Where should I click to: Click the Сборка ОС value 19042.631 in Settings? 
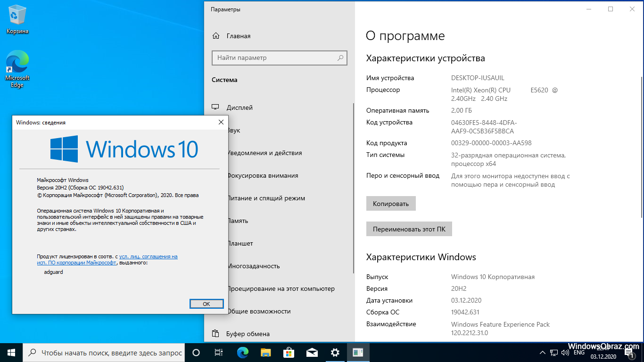coord(465,312)
